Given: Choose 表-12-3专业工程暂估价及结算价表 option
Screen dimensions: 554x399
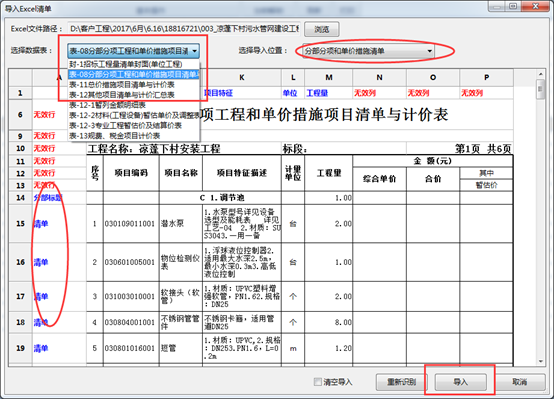Looking at the screenshot, I should click(134, 125).
